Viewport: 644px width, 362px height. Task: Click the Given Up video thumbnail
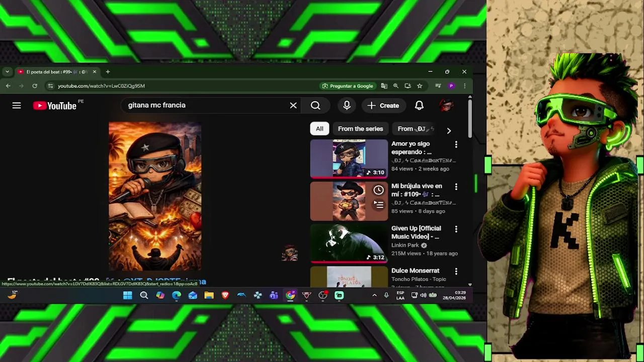(x=349, y=243)
